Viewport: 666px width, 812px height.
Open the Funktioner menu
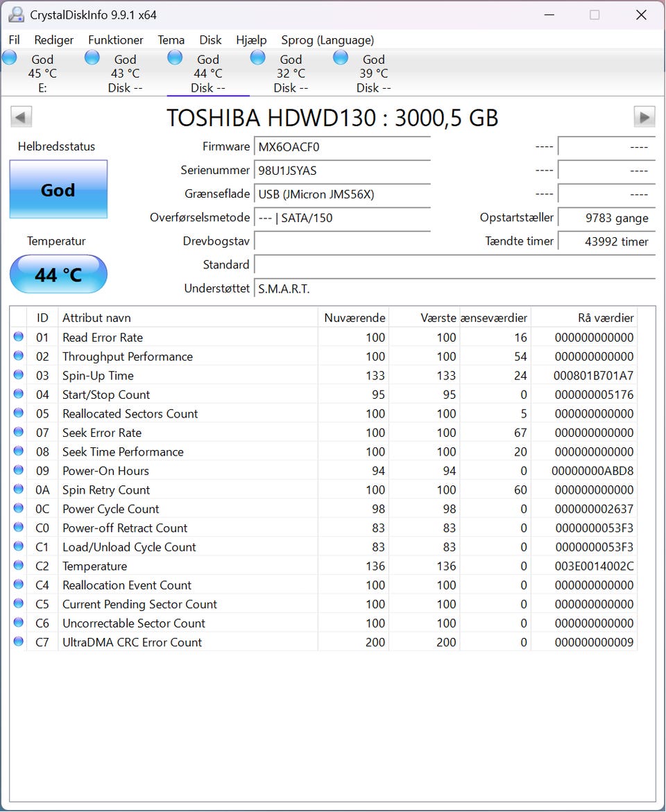click(116, 40)
